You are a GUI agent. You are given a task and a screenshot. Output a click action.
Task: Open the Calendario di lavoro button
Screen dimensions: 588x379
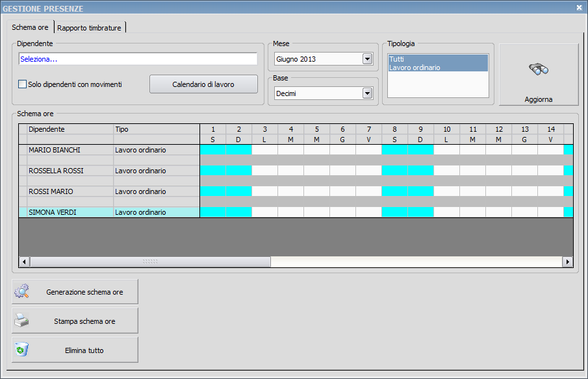tap(203, 84)
